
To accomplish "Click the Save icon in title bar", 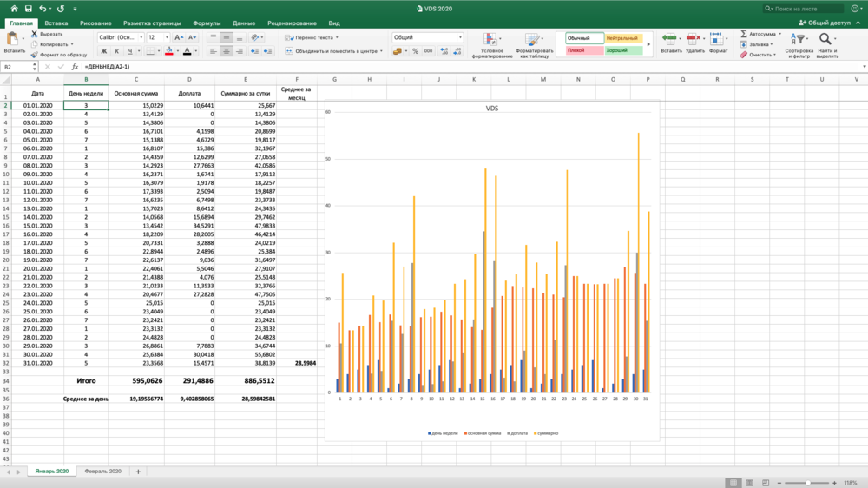I will point(29,9).
